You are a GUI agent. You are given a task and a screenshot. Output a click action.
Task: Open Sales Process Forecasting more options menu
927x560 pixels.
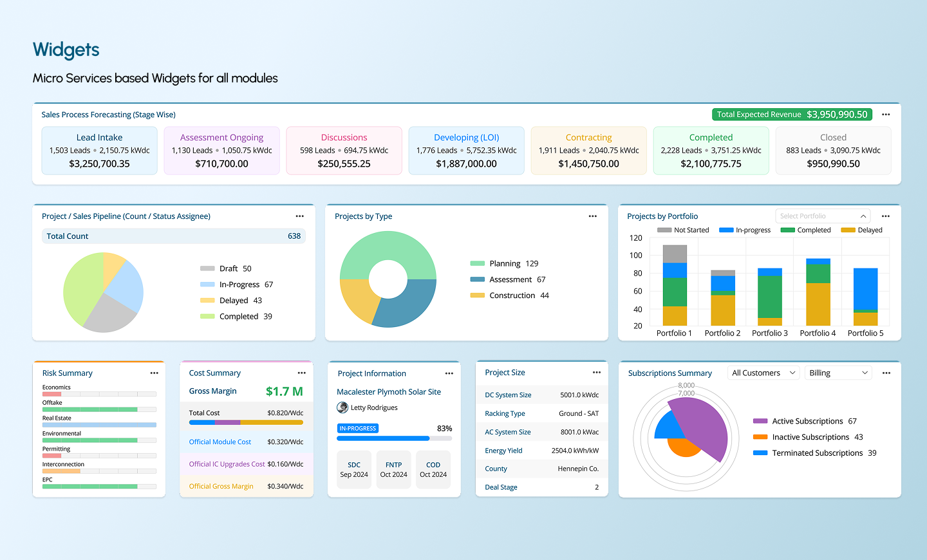(x=886, y=115)
